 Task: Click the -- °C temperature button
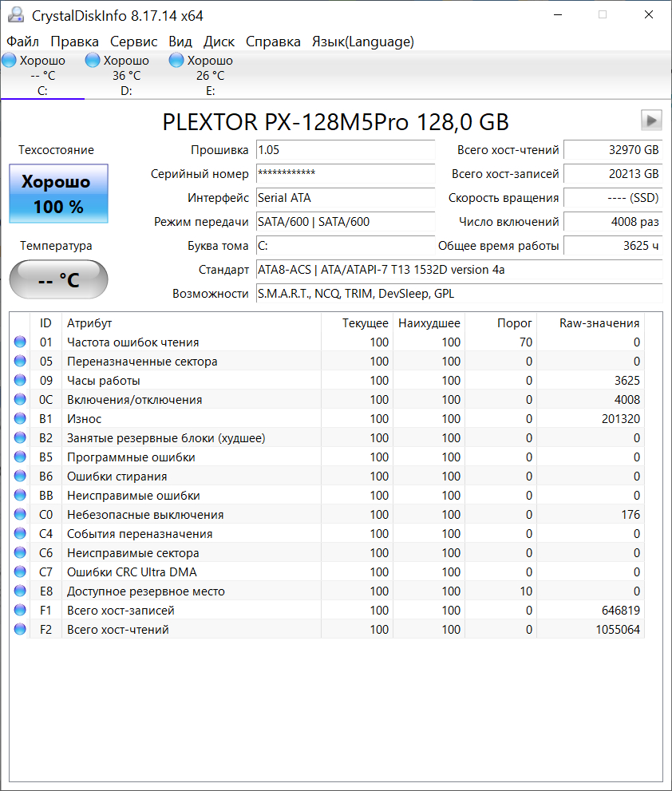pos(58,279)
